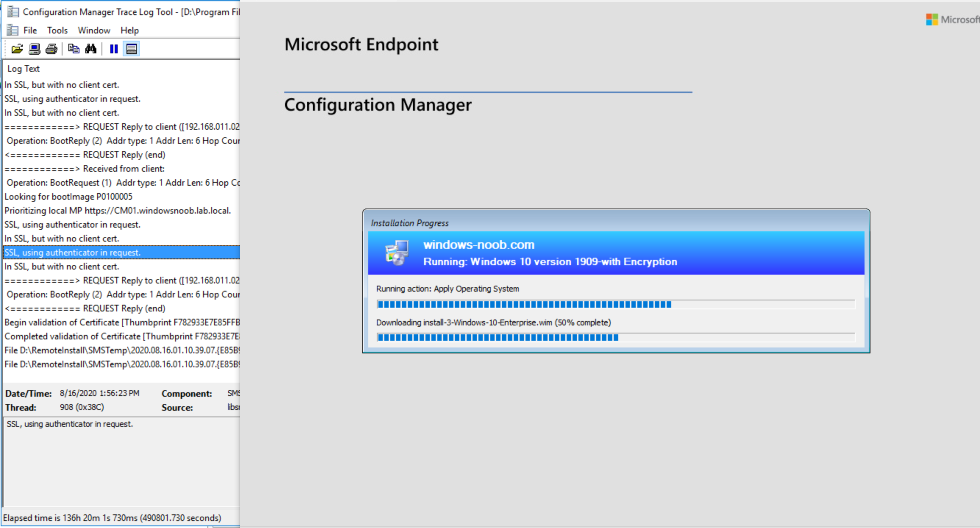The height and width of the screenshot is (528, 980).
Task: Select the highlighted 'SSL, using authenticator in request.' row
Action: pyautogui.click(x=122, y=253)
